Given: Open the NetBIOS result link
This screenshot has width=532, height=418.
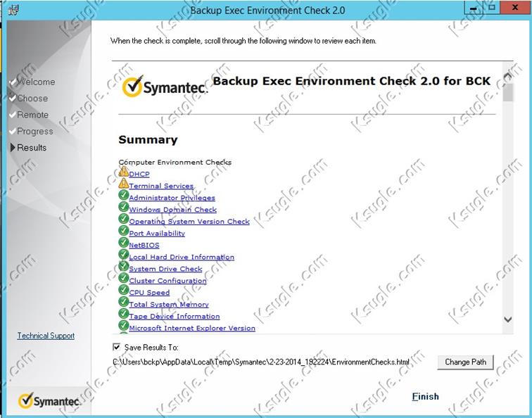Looking at the screenshot, I should pyautogui.click(x=144, y=246).
